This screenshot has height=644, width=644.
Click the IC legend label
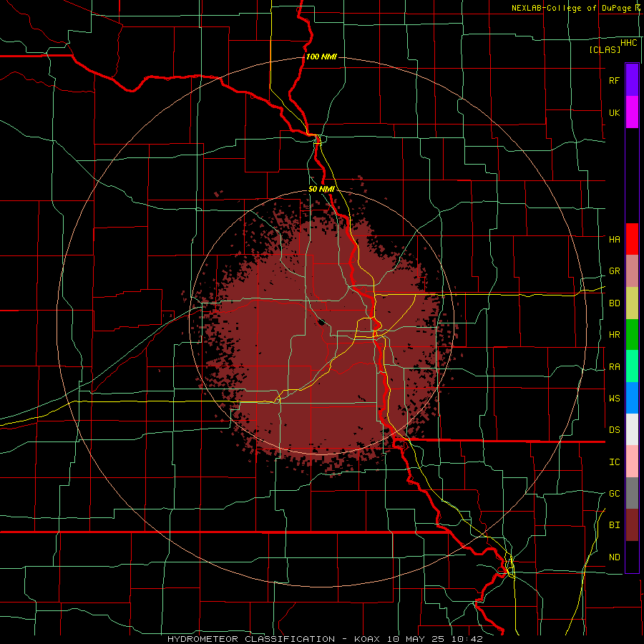pos(614,462)
